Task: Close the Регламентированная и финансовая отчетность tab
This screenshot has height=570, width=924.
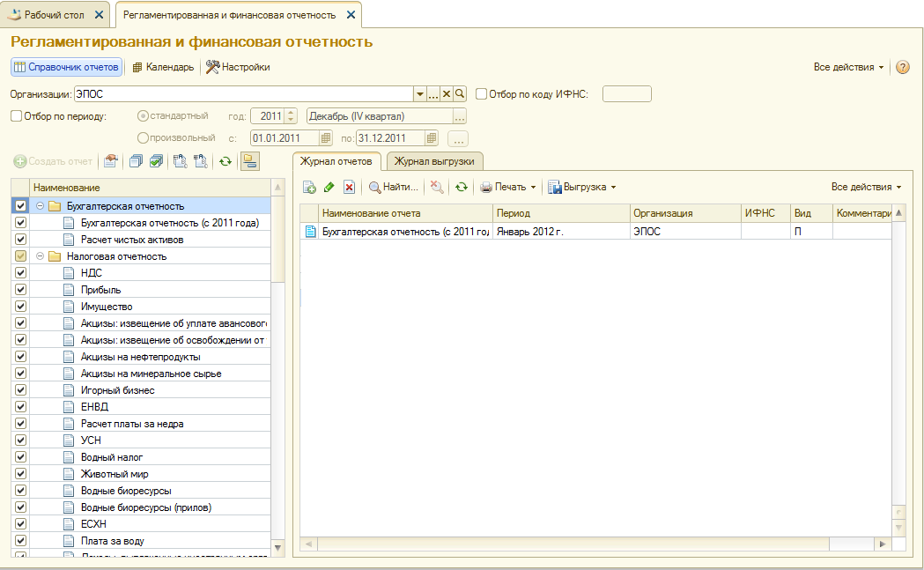Action: (x=351, y=15)
